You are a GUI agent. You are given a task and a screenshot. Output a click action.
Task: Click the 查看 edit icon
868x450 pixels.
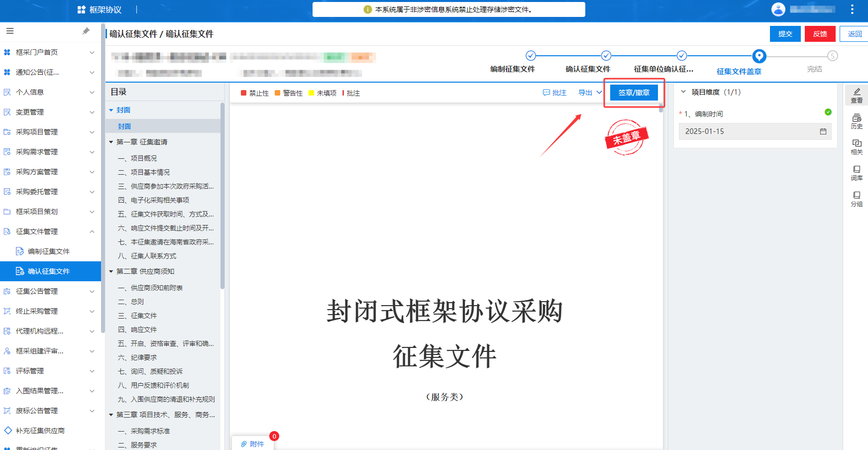click(857, 95)
